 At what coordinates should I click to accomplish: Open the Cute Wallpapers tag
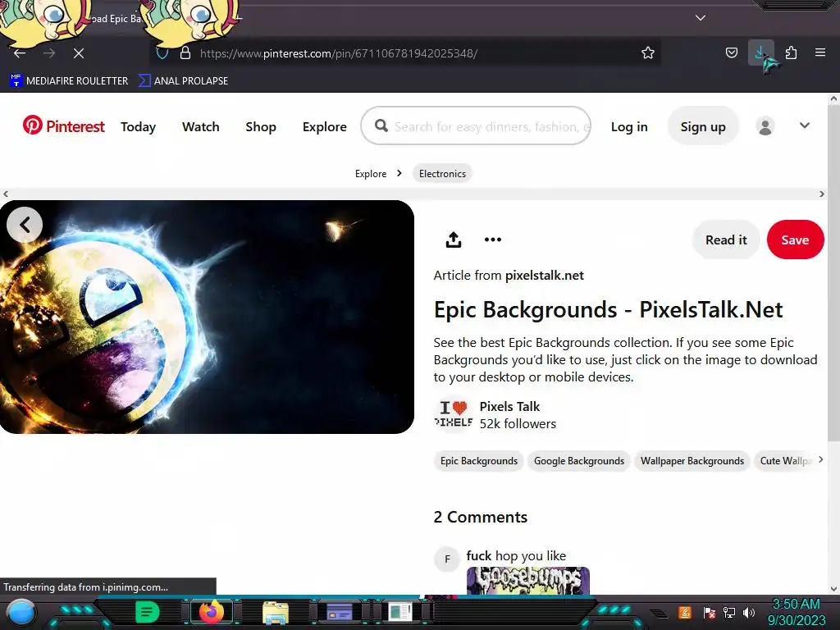tap(785, 461)
